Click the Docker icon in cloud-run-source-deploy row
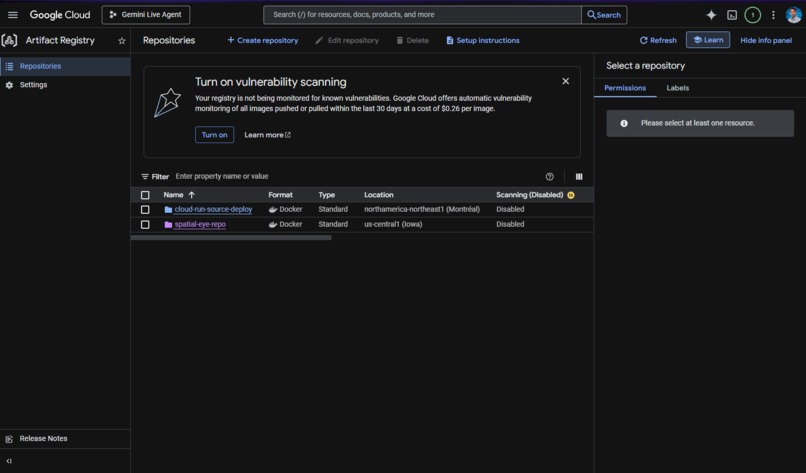 (273, 209)
